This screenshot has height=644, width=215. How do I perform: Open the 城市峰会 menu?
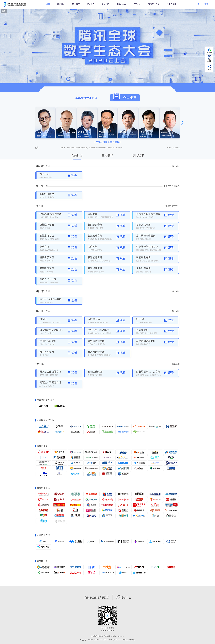[61, 4]
